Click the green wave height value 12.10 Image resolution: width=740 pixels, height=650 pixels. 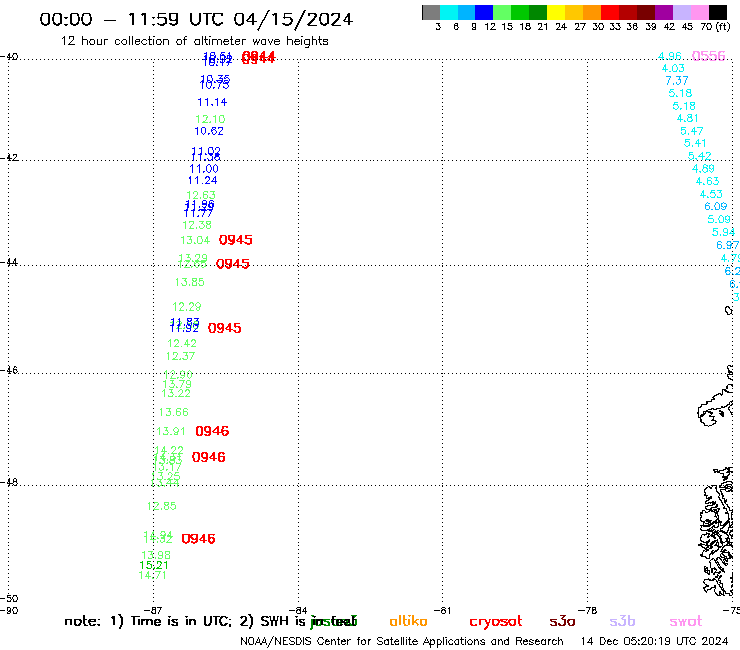point(210,119)
